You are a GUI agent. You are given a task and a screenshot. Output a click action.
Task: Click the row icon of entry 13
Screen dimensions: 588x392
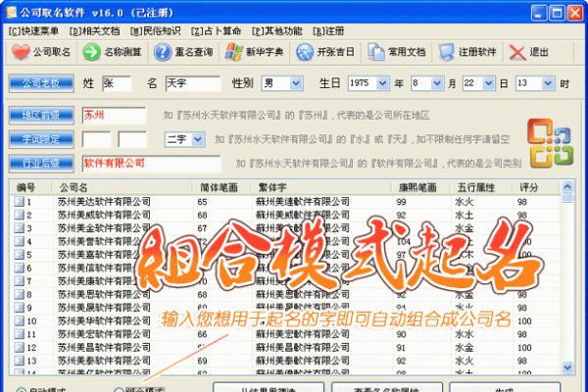19,361
